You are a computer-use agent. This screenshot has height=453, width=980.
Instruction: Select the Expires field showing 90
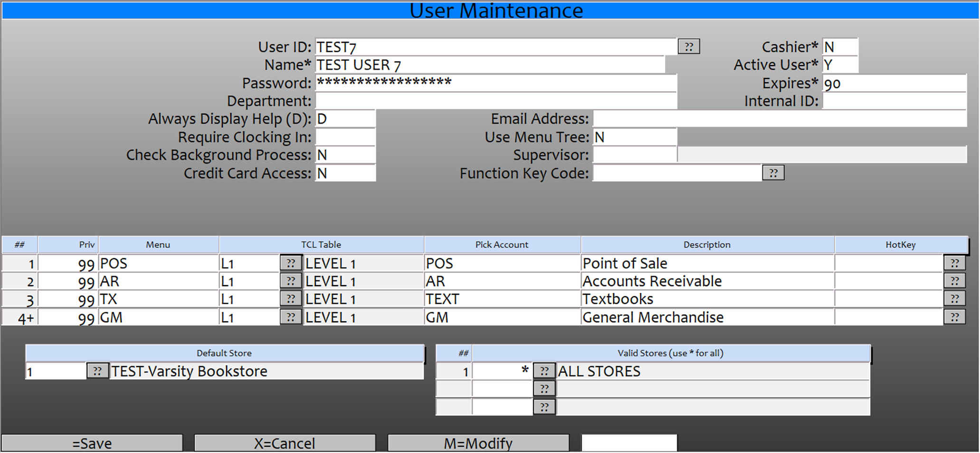(894, 83)
